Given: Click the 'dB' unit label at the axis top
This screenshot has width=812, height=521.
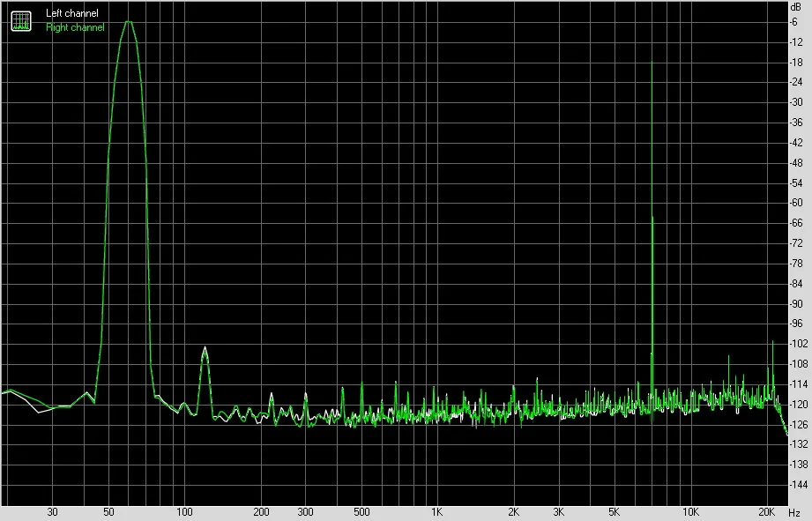Looking at the screenshot, I should [x=796, y=7].
